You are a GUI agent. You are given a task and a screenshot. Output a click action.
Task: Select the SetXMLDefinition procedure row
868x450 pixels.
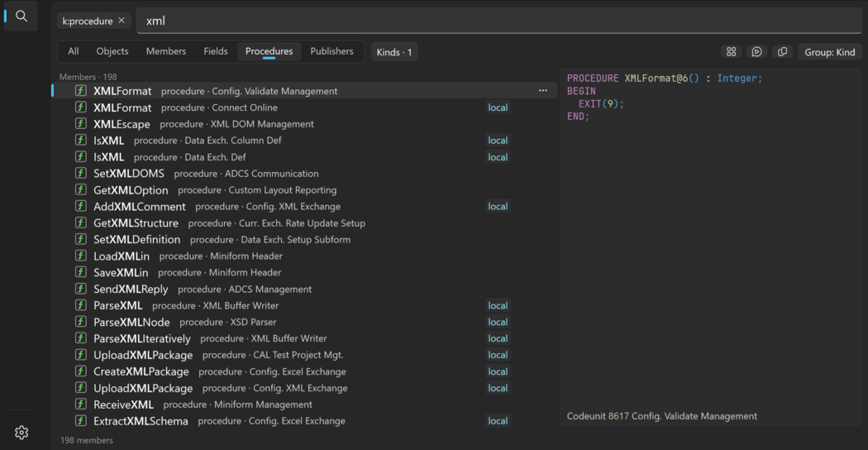(x=306, y=239)
